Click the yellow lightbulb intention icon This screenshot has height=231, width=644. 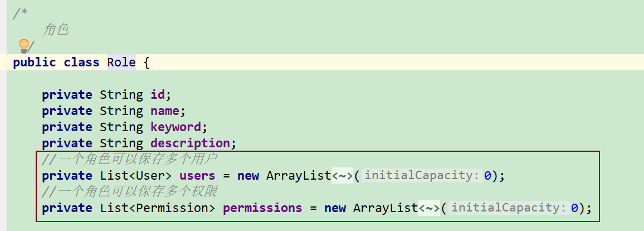24,46
